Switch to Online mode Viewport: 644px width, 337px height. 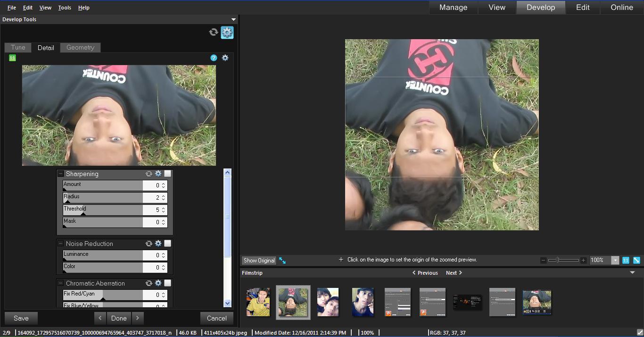coord(622,7)
